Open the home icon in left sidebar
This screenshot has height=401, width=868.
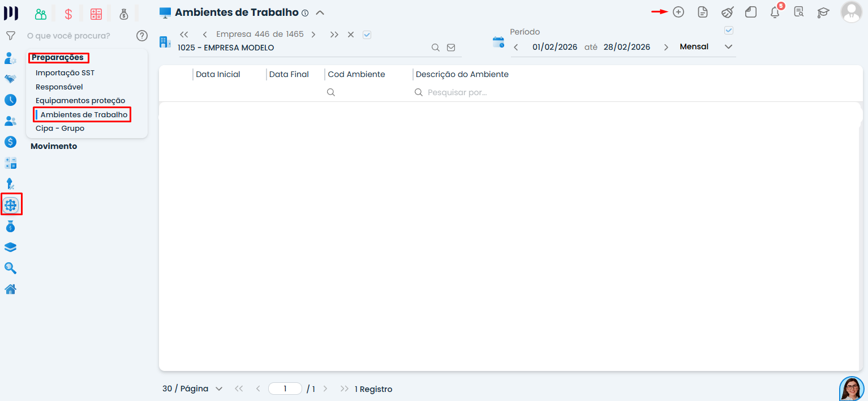[10, 289]
